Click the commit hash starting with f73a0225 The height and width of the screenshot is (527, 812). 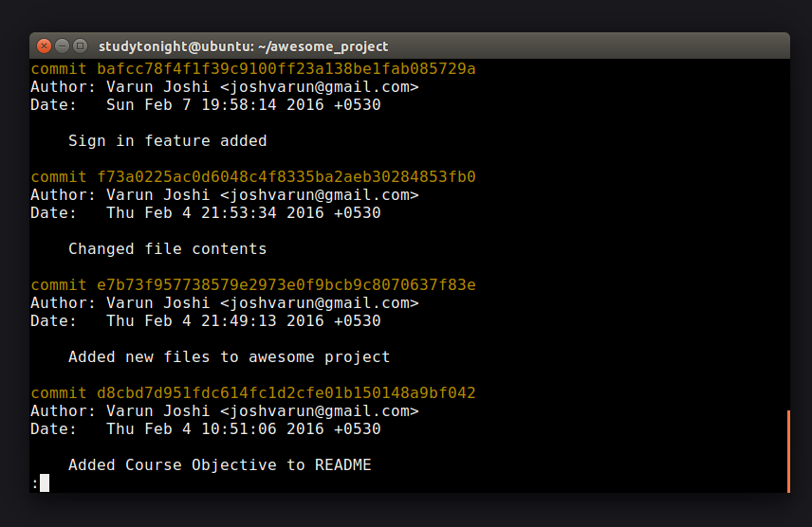[286, 177]
